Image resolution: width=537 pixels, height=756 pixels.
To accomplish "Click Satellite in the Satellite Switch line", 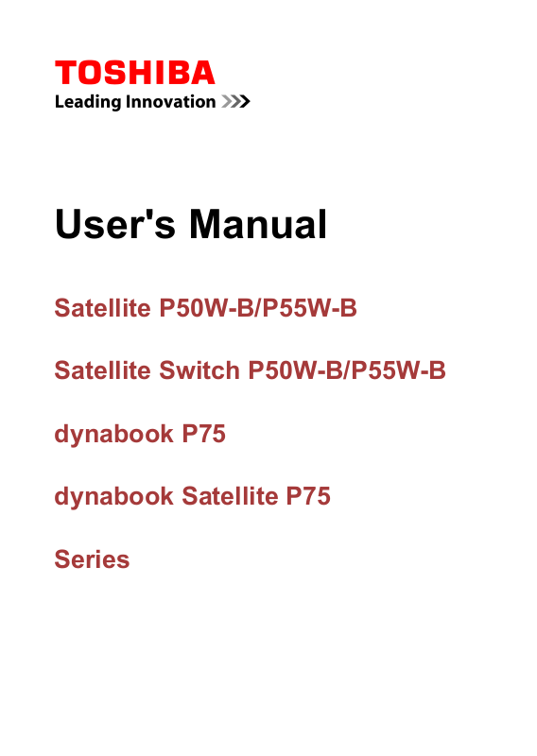I will click(x=102, y=370).
